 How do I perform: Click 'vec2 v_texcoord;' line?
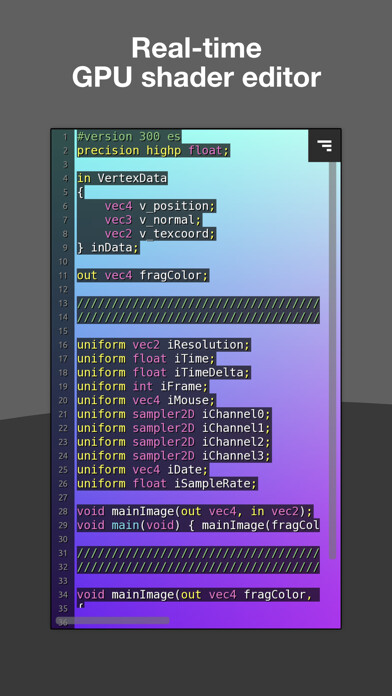point(160,233)
